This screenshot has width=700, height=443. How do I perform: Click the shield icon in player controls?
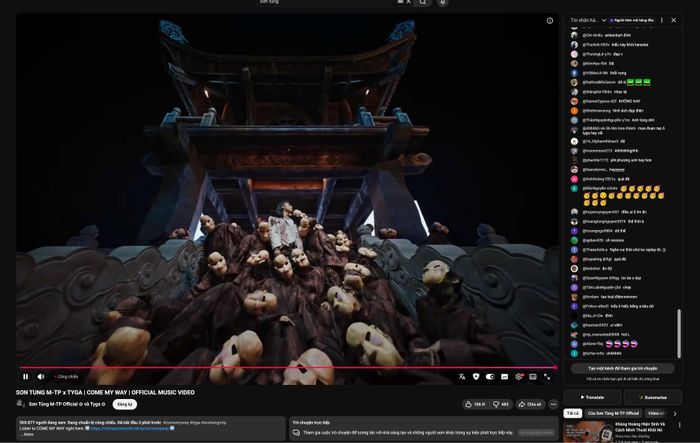tap(476, 376)
